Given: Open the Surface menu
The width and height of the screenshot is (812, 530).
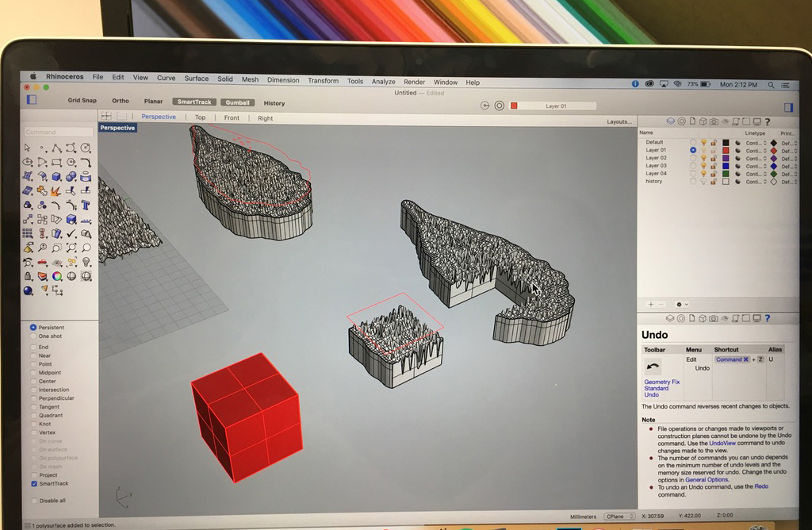Looking at the screenshot, I should point(197,79).
